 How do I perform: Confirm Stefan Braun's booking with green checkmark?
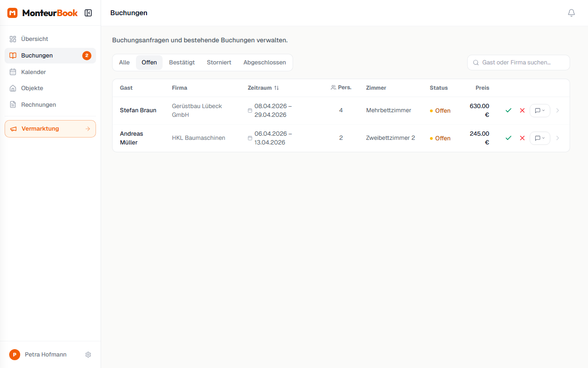(x=508, y=110)
